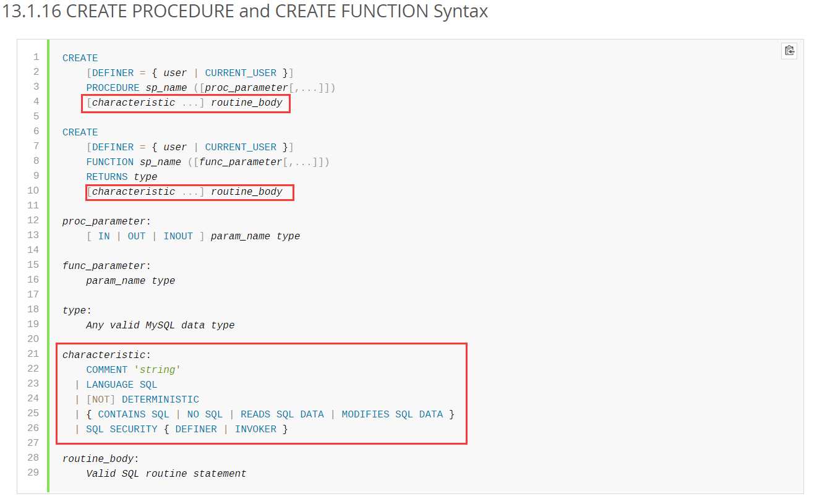Click the "MODIFIES SQL DATA" option
This screenshot has width=817, height=504.
coord(392,414)
